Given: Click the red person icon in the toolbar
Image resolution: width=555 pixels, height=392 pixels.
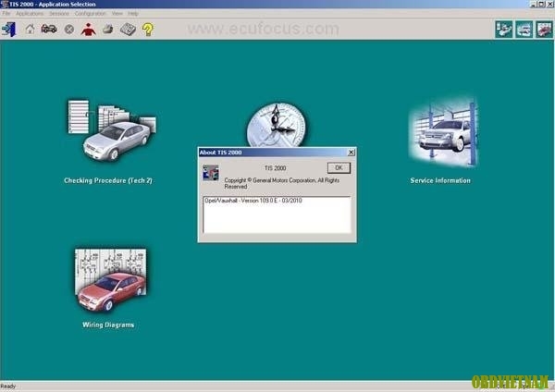Looking at the screenshot, I should (88, 30).
